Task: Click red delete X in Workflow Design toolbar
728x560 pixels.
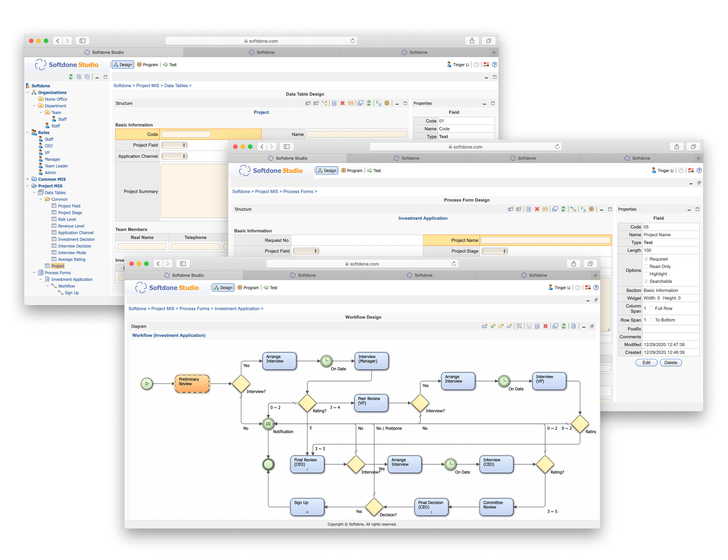Action: [x=545, y=326]
